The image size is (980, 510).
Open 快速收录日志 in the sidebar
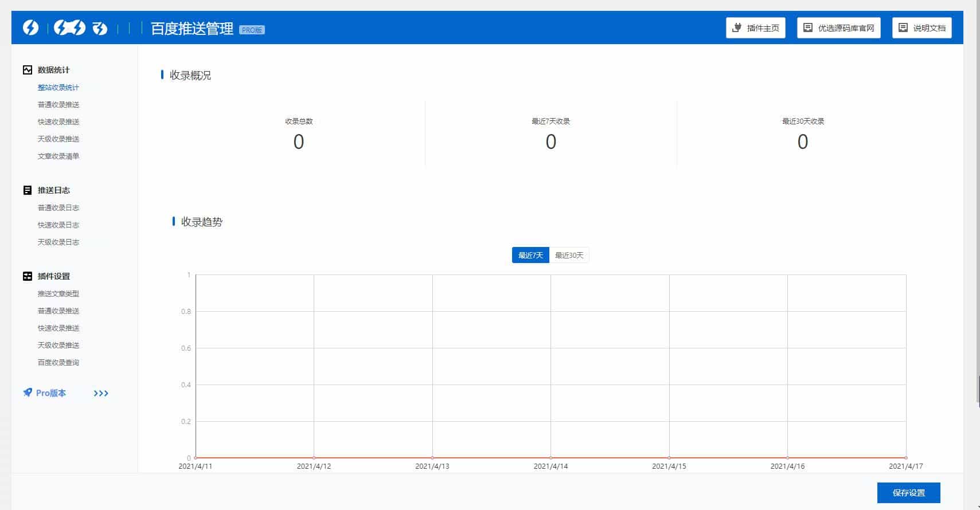pos(58,225)
